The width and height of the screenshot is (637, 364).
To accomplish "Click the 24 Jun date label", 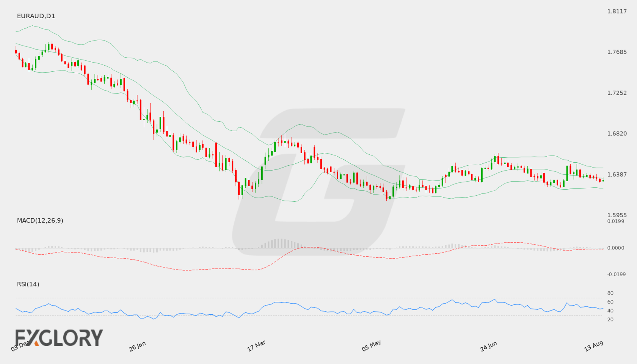I will pyautogui.click(x=488, y=346).
